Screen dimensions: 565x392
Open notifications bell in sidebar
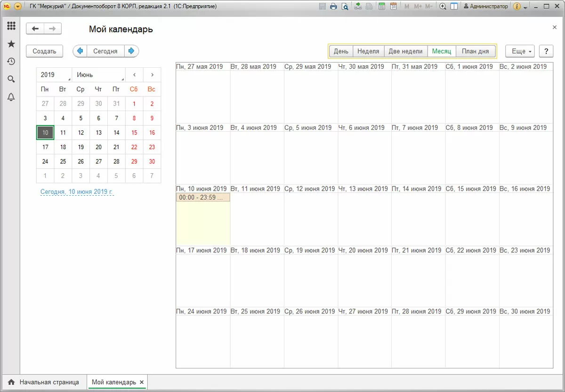tap(11, 97)
